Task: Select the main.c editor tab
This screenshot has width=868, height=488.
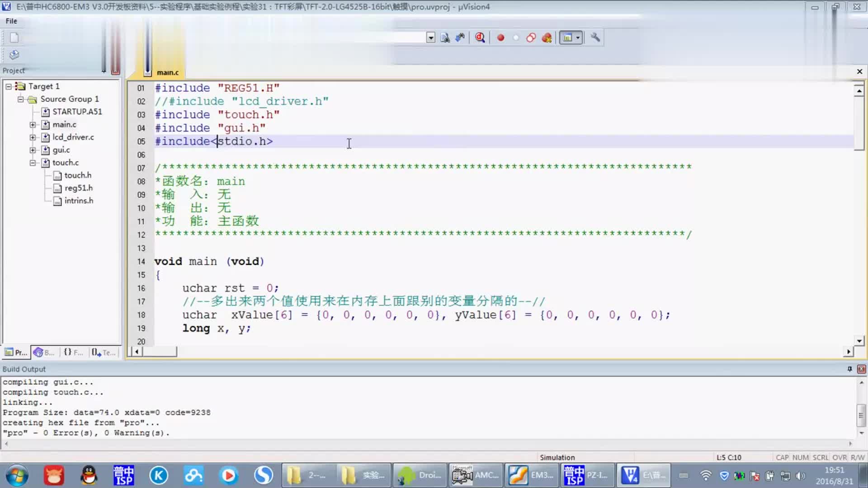Action: tap(168, 72)
